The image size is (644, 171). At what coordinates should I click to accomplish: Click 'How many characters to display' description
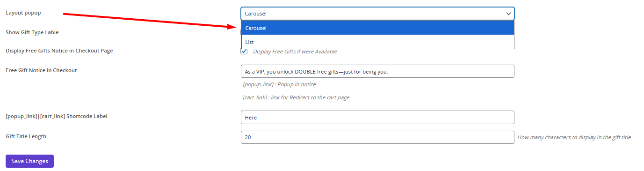click(574, 138)
